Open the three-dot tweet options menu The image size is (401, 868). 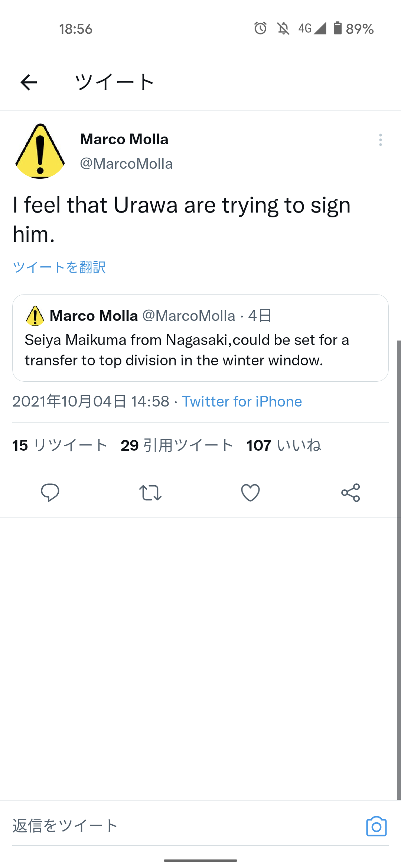point(380,140)
